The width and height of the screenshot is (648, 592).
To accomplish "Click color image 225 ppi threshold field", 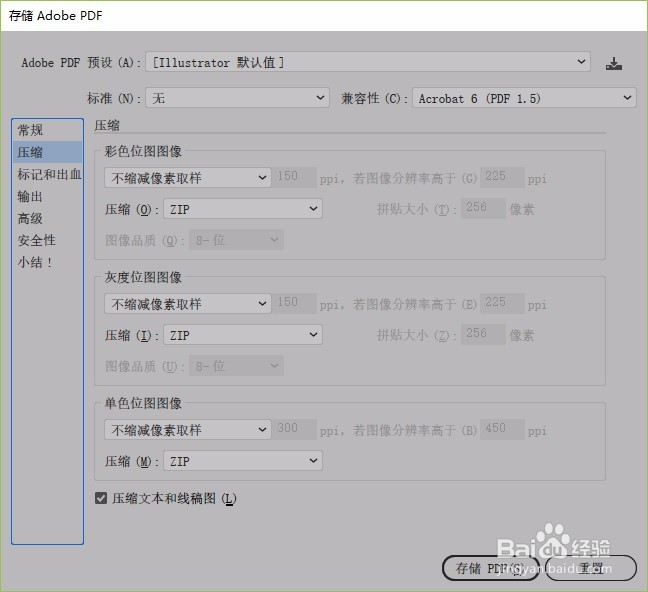I will [502, 177].
